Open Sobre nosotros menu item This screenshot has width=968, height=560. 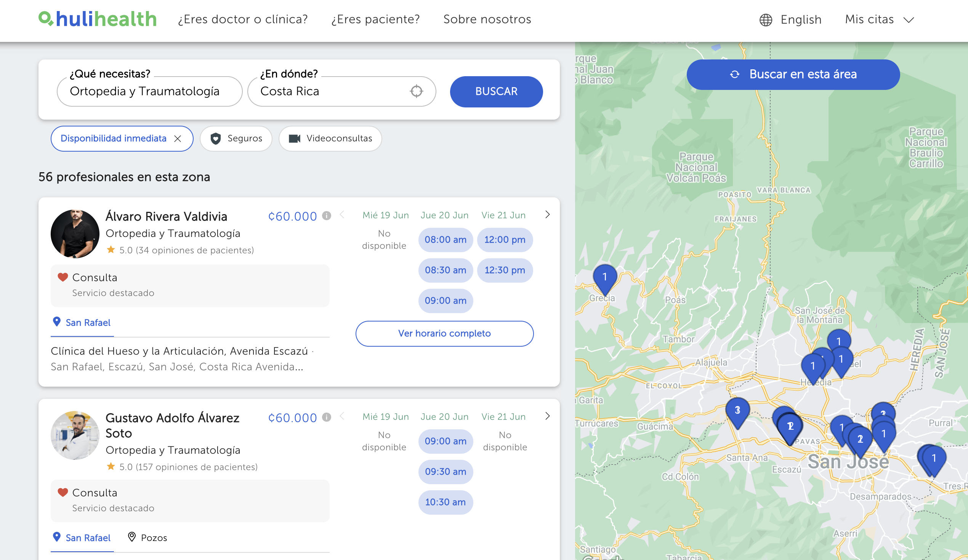pos(487,19)
